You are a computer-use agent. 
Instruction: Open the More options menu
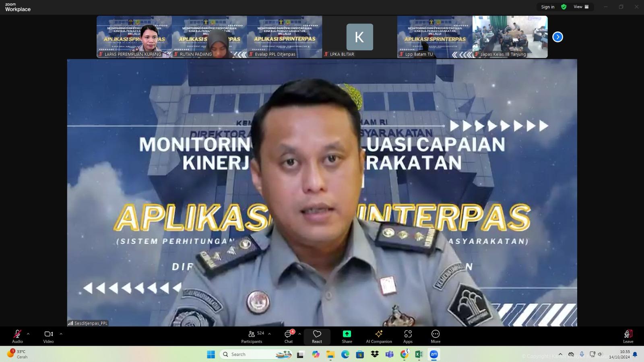[436, 337]
